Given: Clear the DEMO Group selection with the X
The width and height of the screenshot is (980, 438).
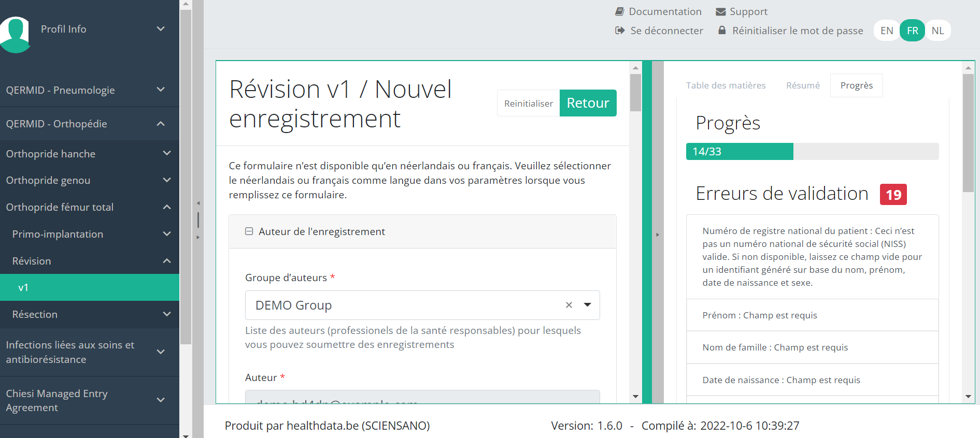Looking at the screenshot, I should pyautogui.click(x=569, y=305).
